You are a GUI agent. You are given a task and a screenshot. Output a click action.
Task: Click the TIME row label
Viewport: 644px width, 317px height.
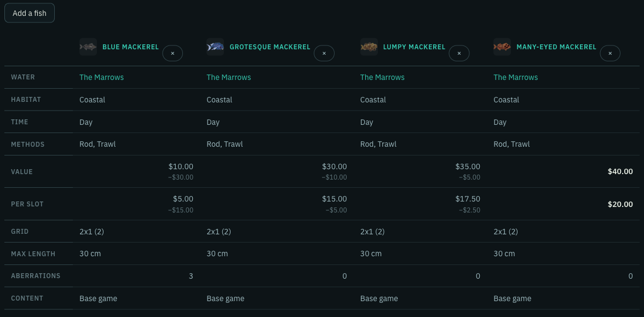(20, 122)
